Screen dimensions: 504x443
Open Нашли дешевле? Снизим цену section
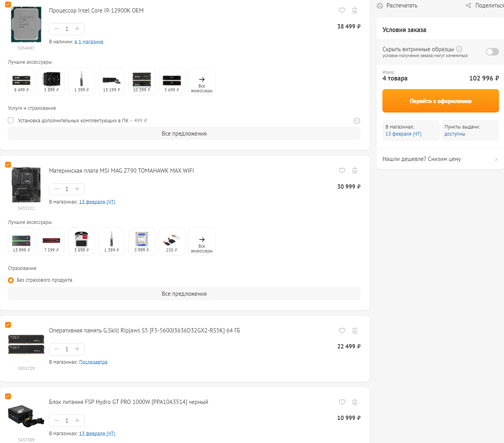[440, 159]
